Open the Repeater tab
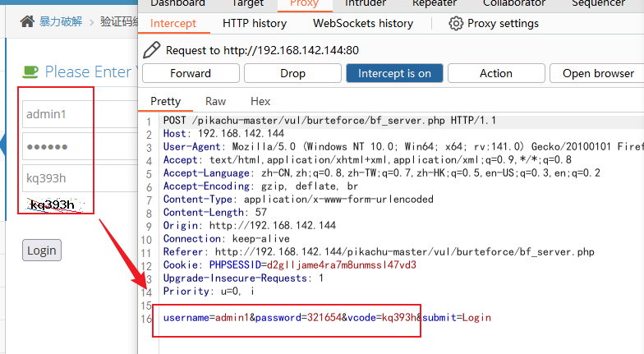 click(x=435, y=3)
